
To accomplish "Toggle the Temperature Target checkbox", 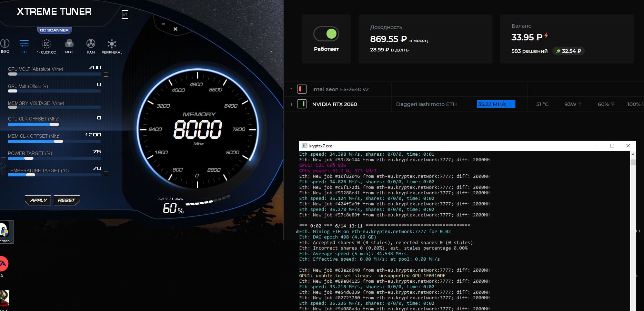I will pos(106,174).
